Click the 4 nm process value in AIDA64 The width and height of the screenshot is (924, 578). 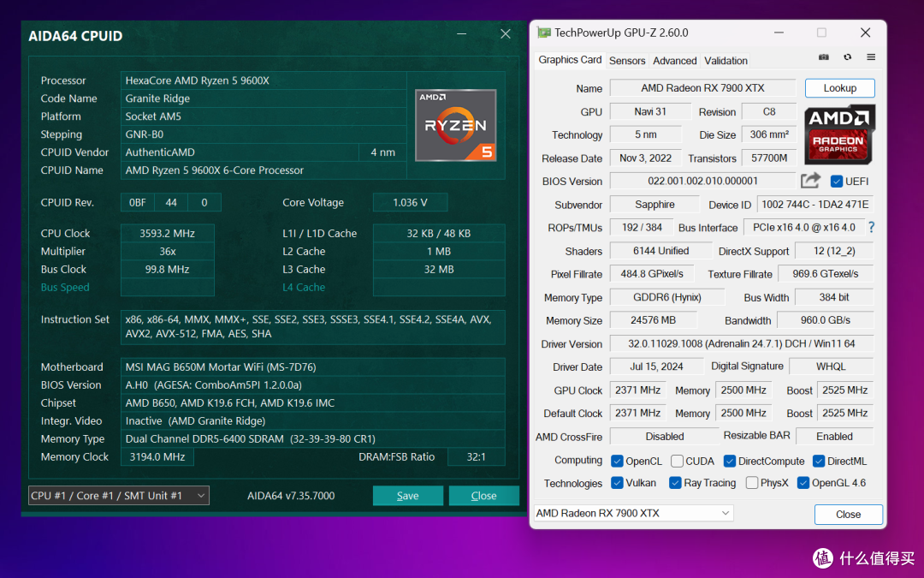[x=382, y=152]
